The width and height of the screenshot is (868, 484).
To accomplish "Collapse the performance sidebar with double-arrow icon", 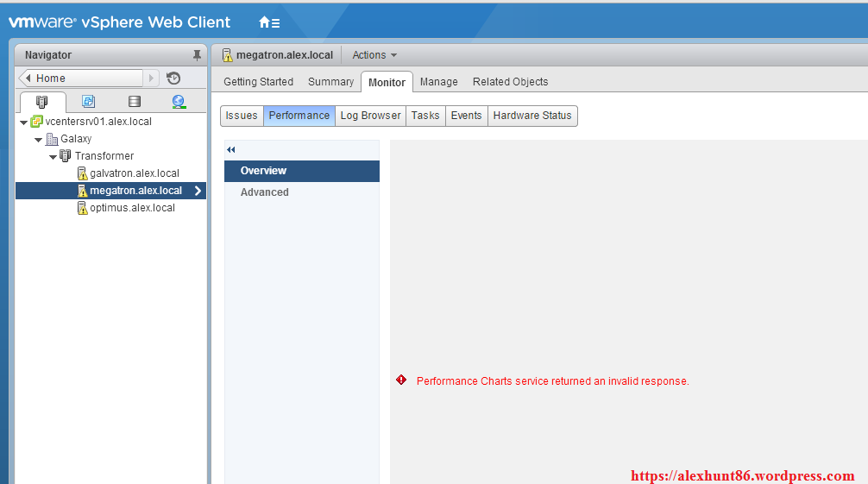I will 231,150.
